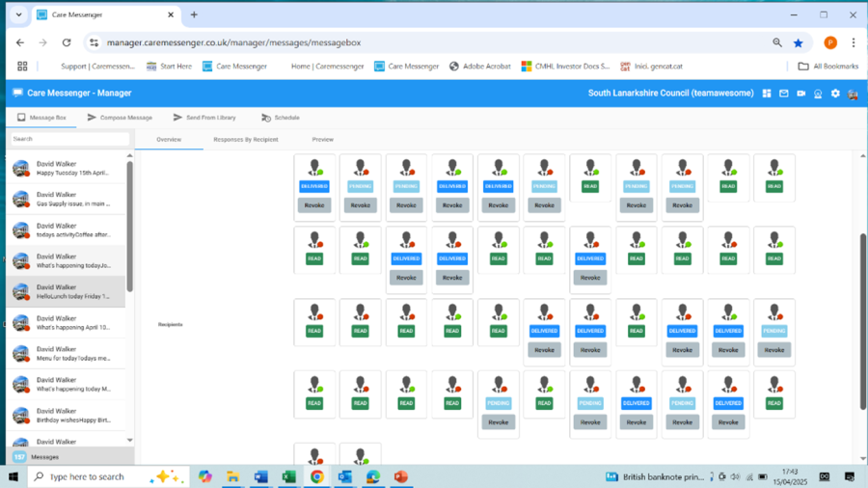The width and height of the screenshot is (868, 488).
Task: Open Excel from the taskbar
Action: pyautogui.click(x=289, y=476)
